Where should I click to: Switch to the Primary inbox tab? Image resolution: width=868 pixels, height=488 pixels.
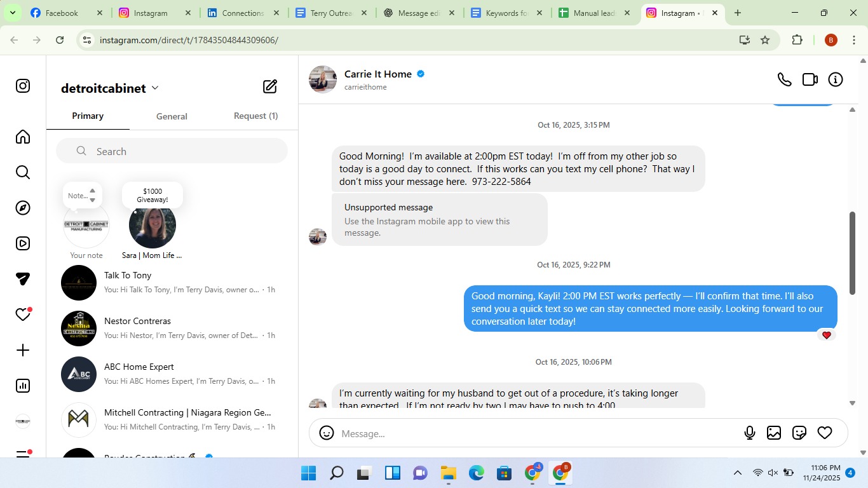coord(88,116)
